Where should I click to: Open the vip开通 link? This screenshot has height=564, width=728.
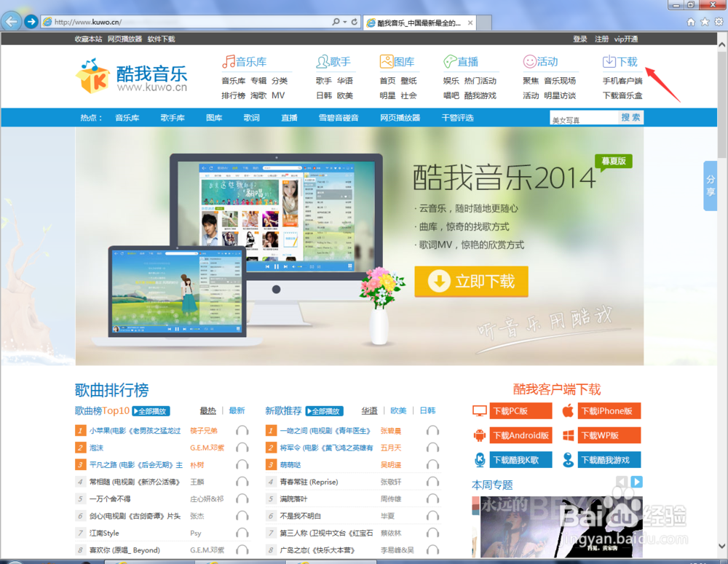626,39
